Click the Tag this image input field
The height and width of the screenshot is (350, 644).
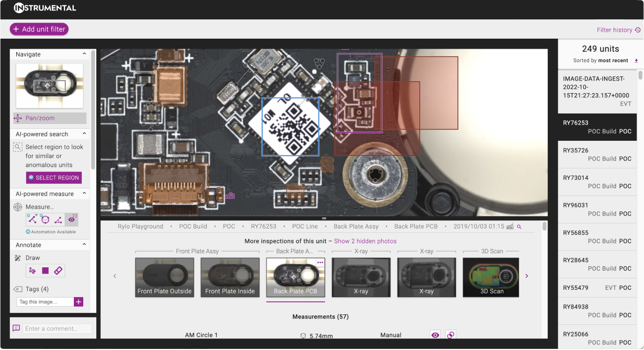45,301
